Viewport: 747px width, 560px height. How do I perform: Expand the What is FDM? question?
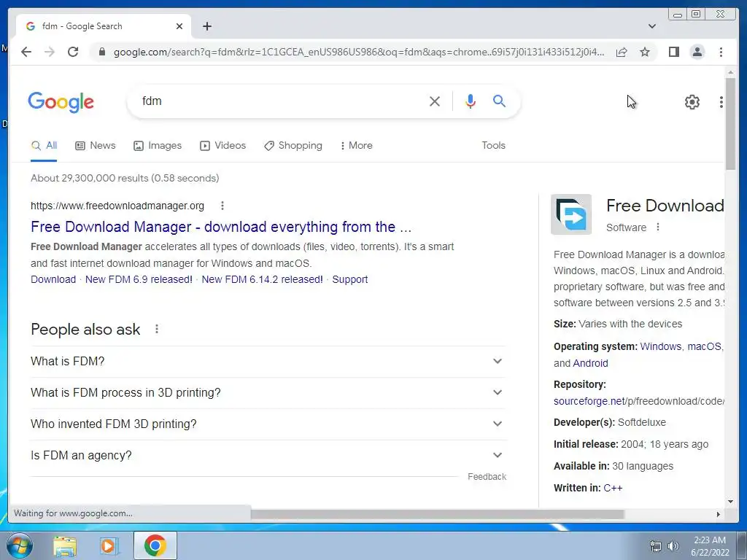(268, 362)
